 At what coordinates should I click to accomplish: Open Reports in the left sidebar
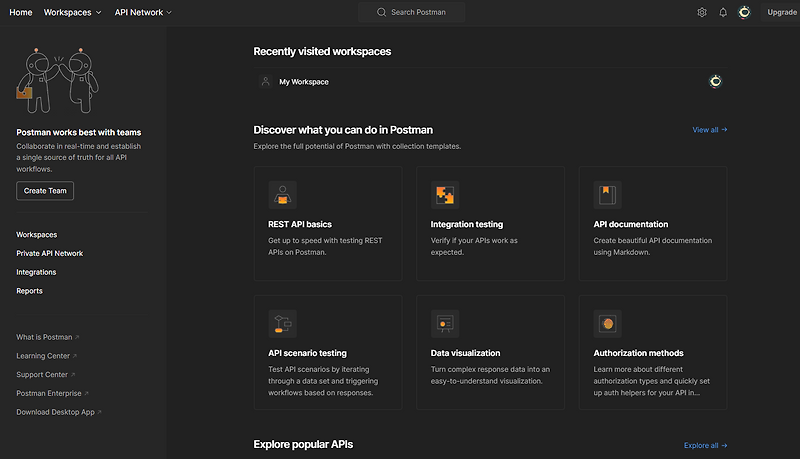coord(30,291)
